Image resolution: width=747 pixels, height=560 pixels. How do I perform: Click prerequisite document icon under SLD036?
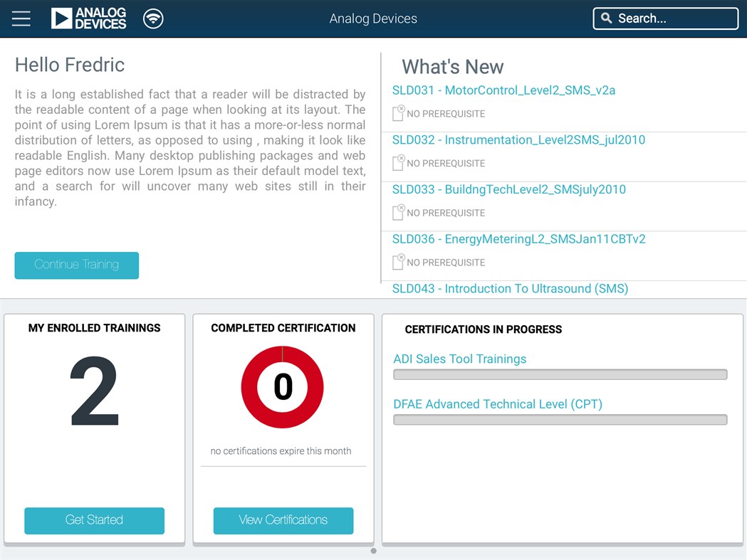click(x=399, y=261)
